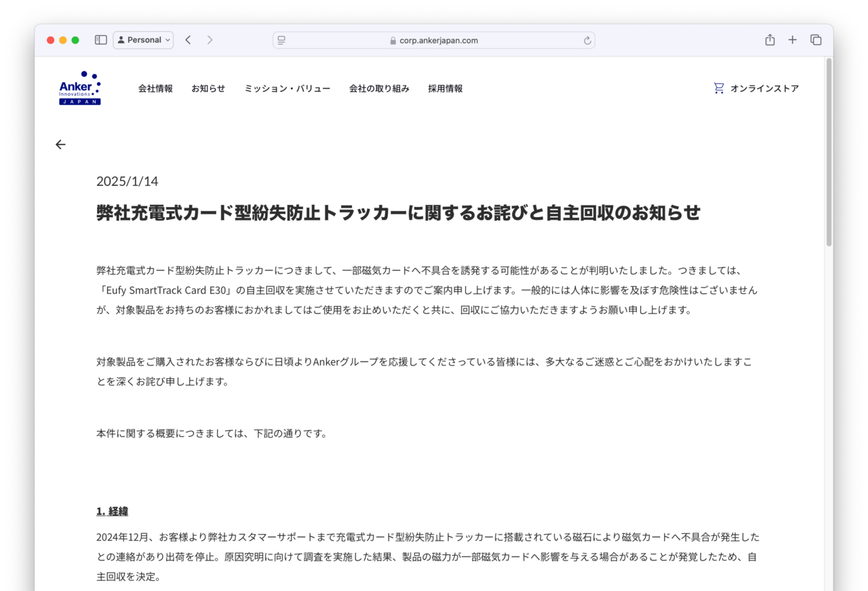
Task: Click the padlock icon in the address bar
Action: (393, 41)
